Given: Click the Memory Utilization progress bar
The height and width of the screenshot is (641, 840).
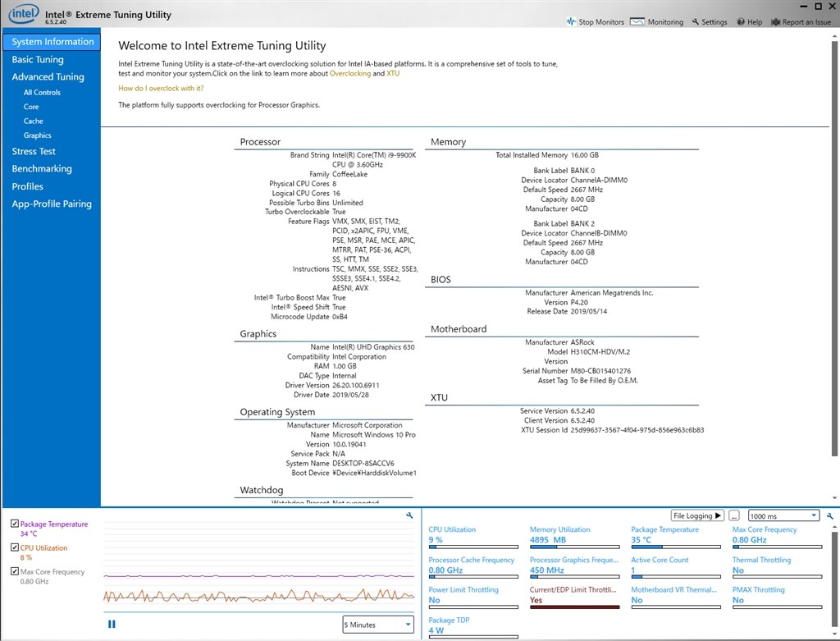Looking at the screenshot, I should (x=575, y=547).
